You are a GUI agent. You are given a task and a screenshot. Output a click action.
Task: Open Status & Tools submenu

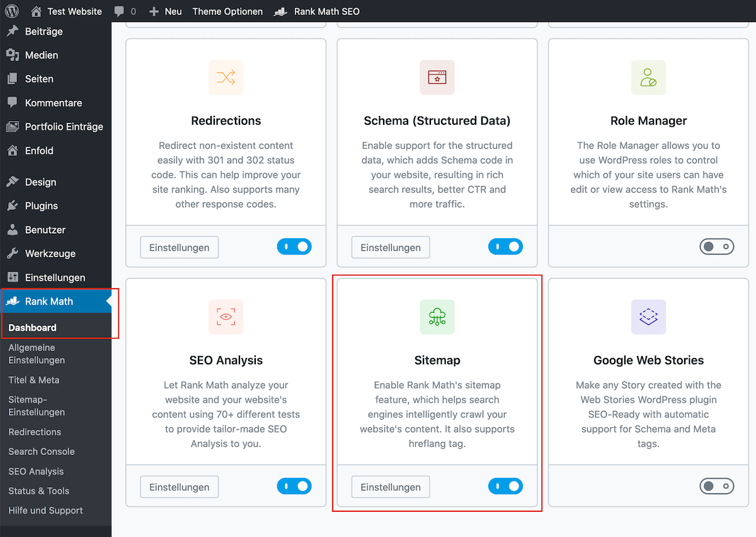pyautogui.click(x=39, y=491)
